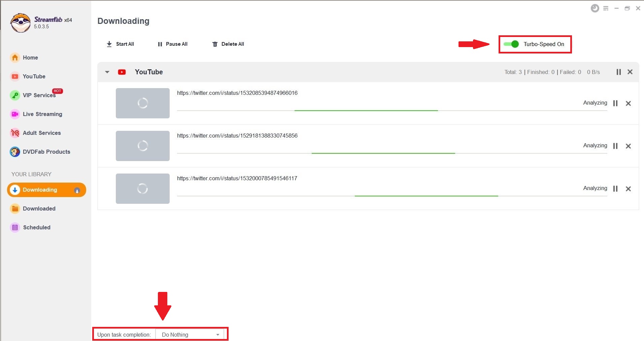Remove the entire YouTube group
644x341 pixels.
pos(630,72)
